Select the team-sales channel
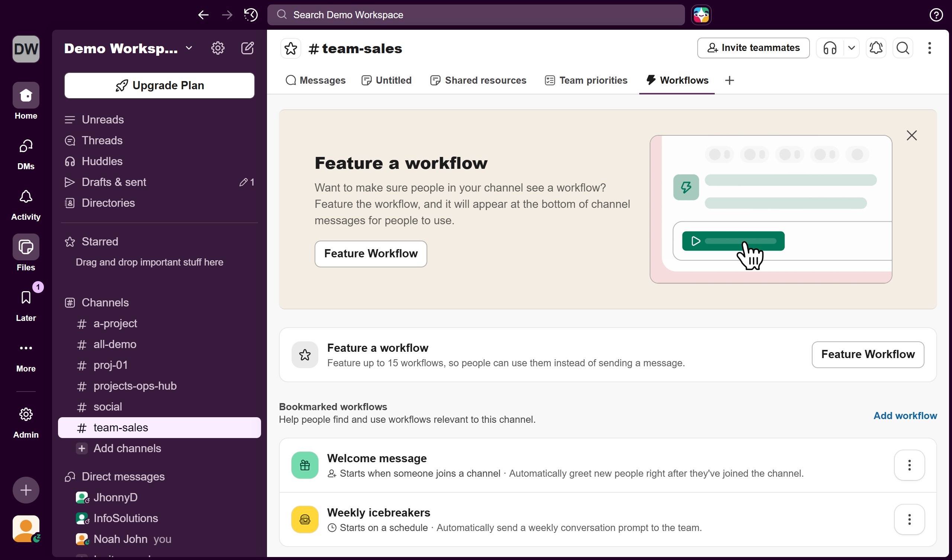Viewport: 952px width, 560px height. point(160,428)
